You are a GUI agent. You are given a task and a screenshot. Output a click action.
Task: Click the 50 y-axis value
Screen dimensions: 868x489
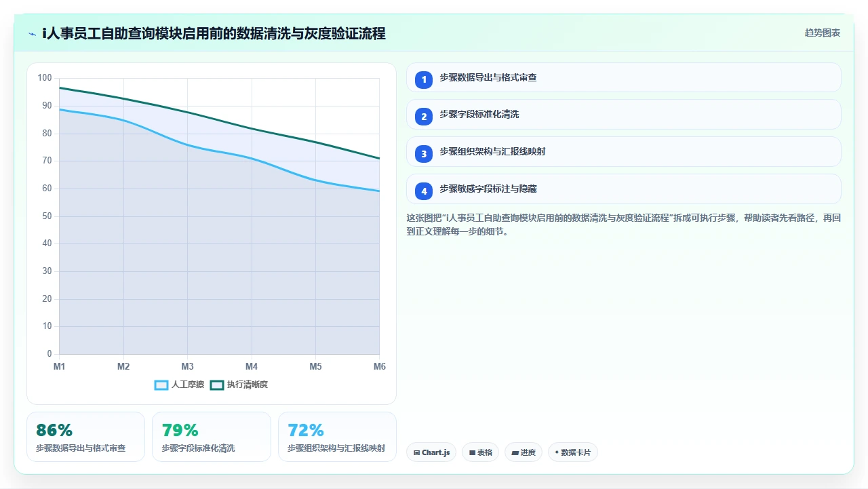47,216
